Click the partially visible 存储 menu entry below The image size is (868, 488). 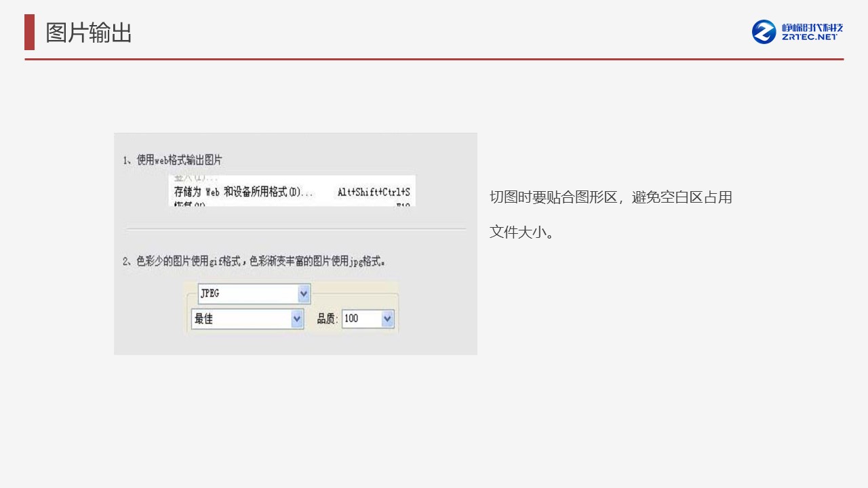click(190, 204)
